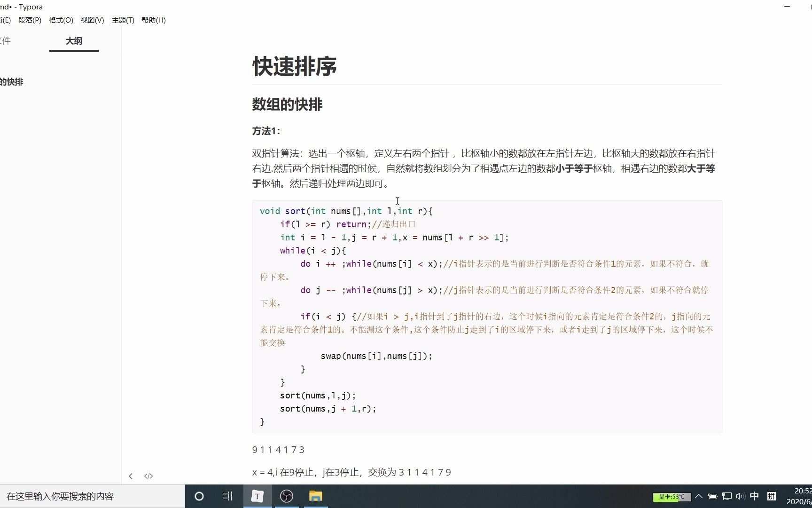Open the 段落(P) menu

point(30,20)
